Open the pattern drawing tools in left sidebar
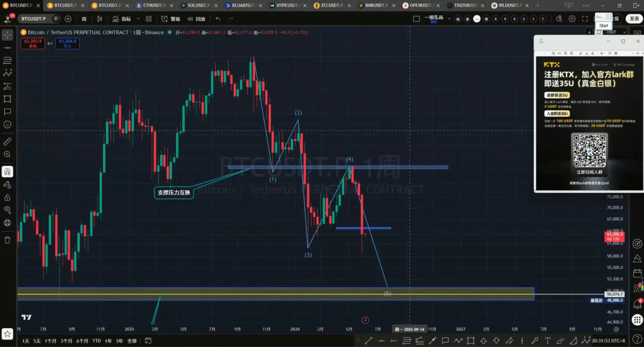644x347 pixels. [7, 73]
